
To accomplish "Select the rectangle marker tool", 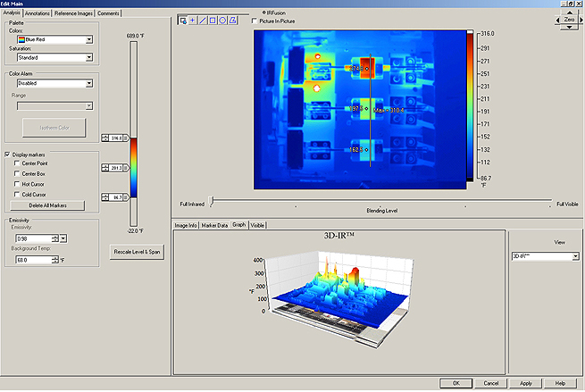I will coord(213,21).
